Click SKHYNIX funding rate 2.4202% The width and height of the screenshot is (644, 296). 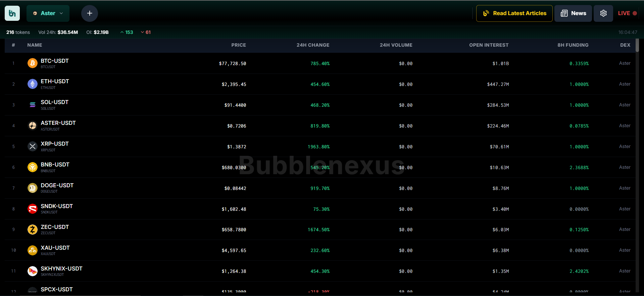(579, 271)
